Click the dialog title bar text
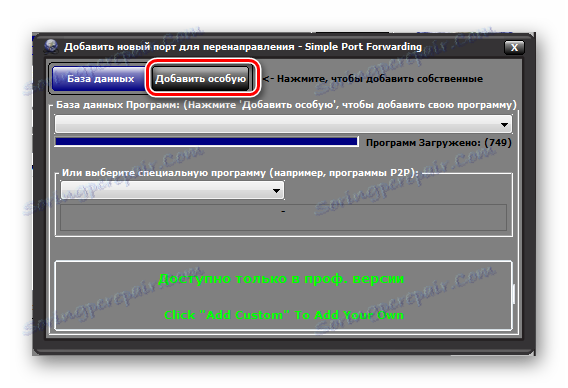This screenshot has height=388, width=568. click(x=243, y=47)
